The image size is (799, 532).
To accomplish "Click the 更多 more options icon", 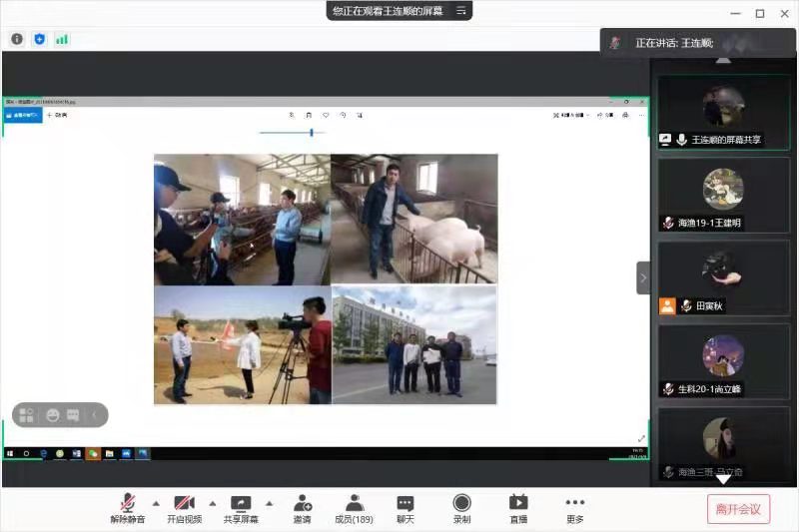I will [x=574, y=508].
